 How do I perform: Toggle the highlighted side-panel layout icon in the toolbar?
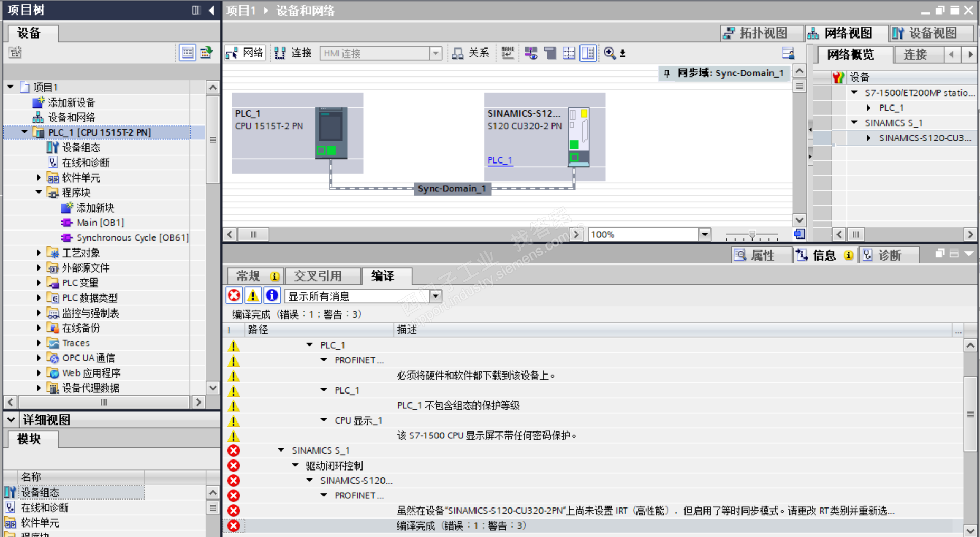[588, 53]
